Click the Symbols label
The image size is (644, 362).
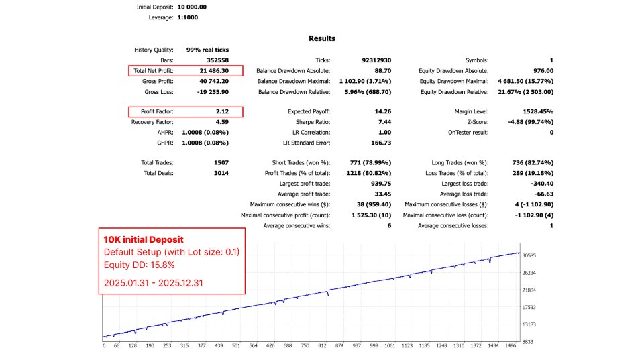click(x=477, y=60)
